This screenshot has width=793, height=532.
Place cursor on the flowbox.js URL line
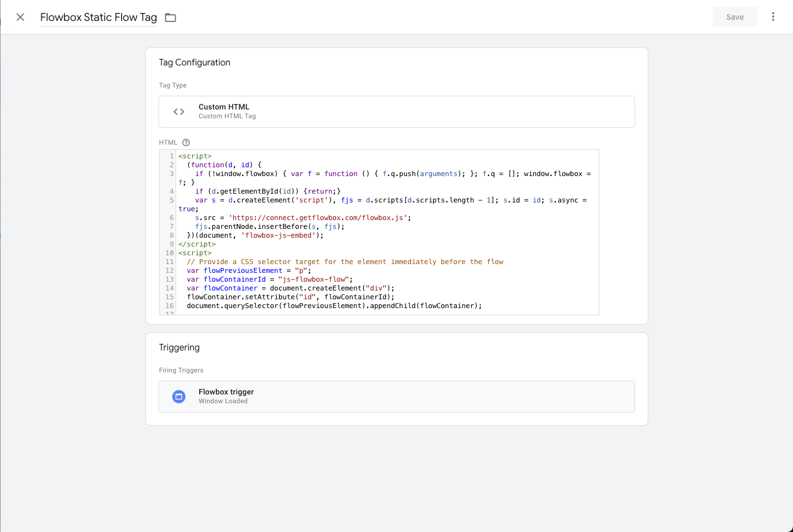point(303,218)
